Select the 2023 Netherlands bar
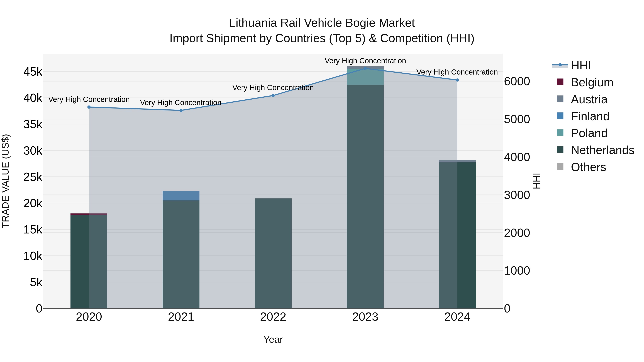The width and height of the screenshot is (644, 362). [365, 197]
